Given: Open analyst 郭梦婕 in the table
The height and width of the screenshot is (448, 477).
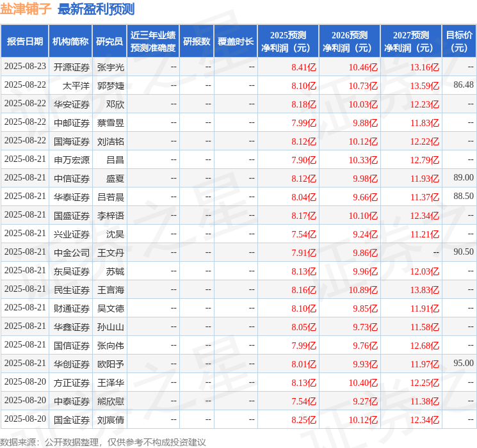Looking at the screenshot, I should pyautogui.click(x=111, y=85).
